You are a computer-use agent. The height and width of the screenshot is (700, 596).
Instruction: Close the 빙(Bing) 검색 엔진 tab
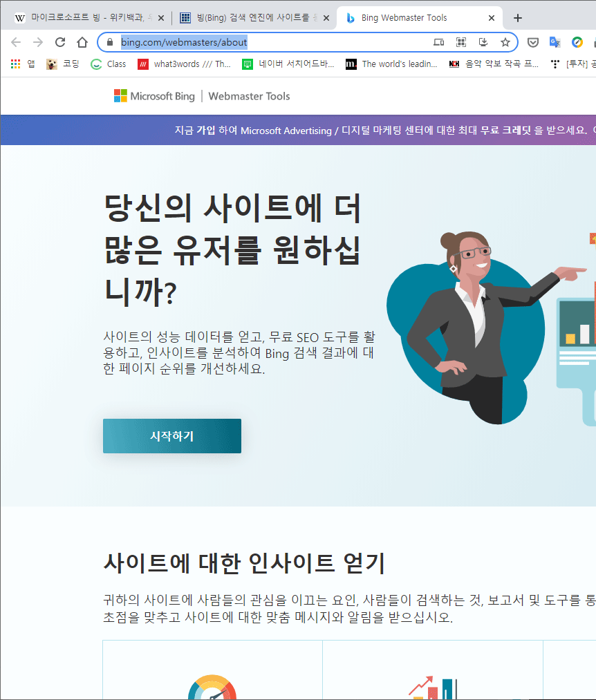click(x=326, y=18)
